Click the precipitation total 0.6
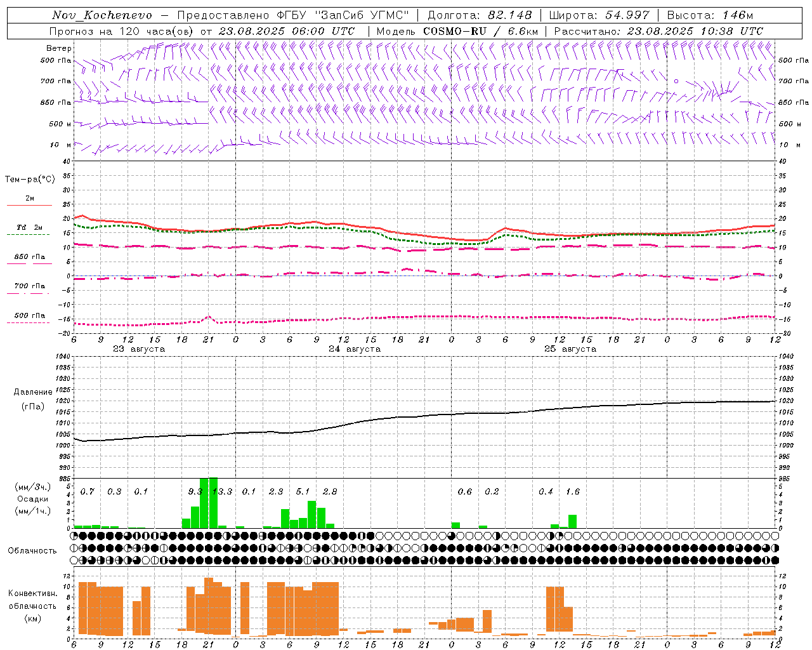 465,491
